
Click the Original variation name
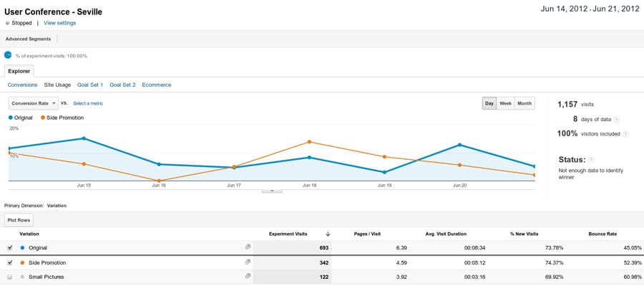[x=38, y=248]
